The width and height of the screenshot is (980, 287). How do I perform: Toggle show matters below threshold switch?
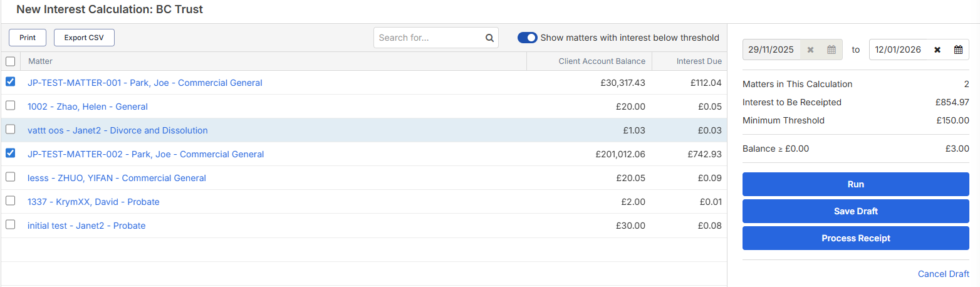(x=528, y=38)
